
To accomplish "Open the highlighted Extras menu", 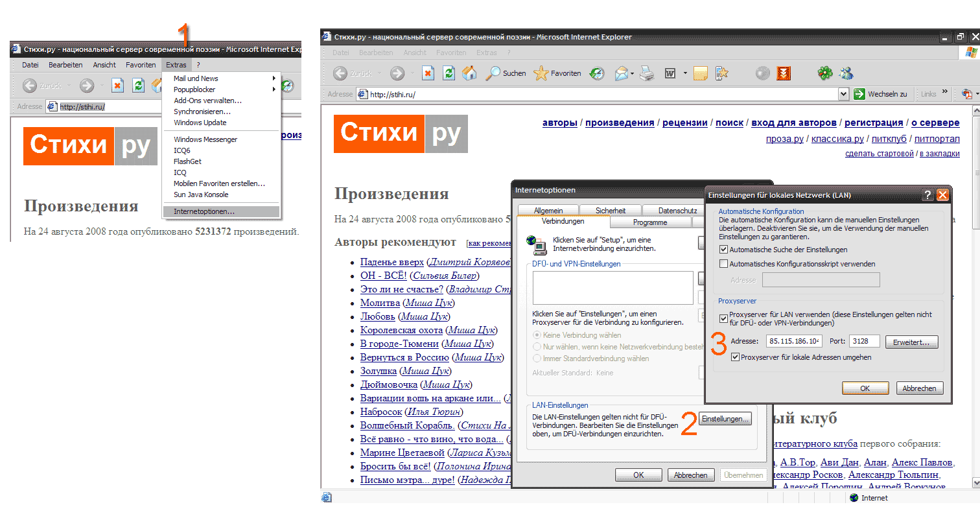I will (176, 65).
